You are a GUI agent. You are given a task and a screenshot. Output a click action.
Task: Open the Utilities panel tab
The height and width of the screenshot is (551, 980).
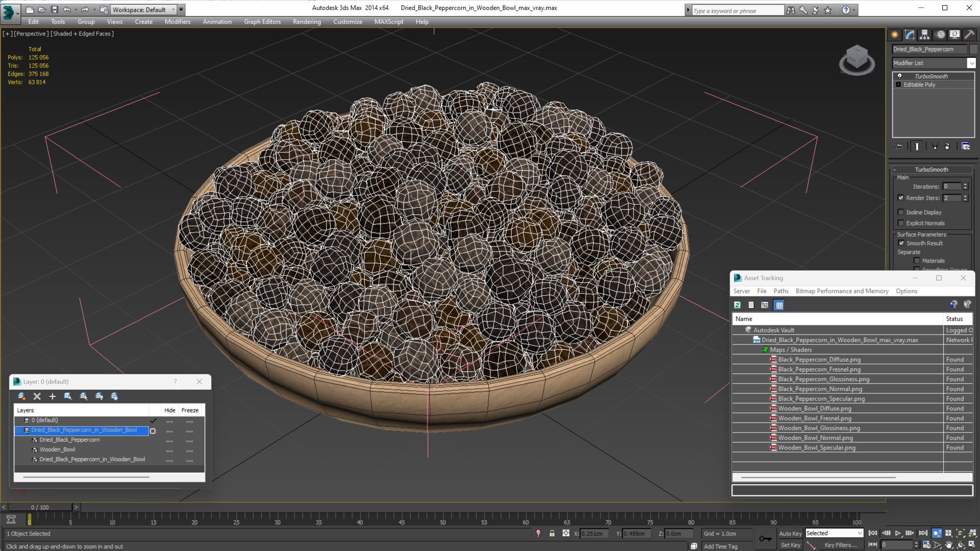[970, 35]
